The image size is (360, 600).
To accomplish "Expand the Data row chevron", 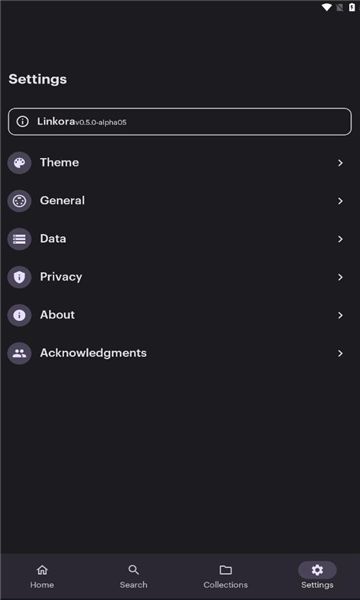I will (340, 239).
